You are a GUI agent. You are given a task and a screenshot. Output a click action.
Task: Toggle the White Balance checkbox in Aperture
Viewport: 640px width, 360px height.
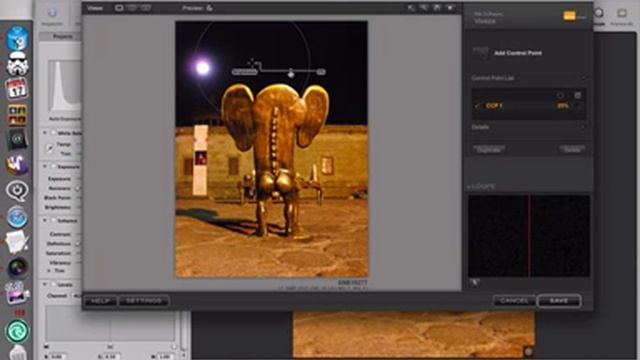[53, 133]
